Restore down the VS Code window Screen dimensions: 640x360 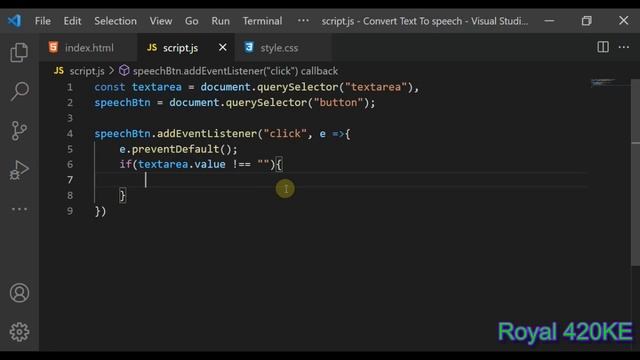click(587, 20)
